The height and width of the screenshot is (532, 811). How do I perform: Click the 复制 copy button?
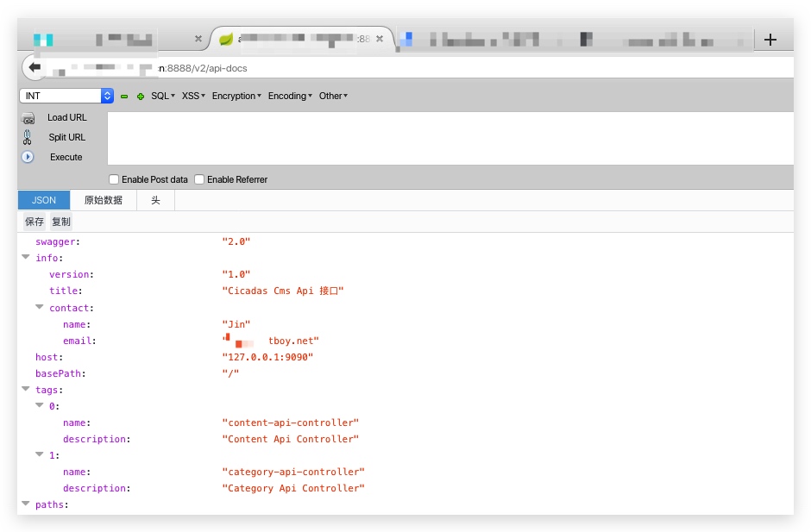61,222
